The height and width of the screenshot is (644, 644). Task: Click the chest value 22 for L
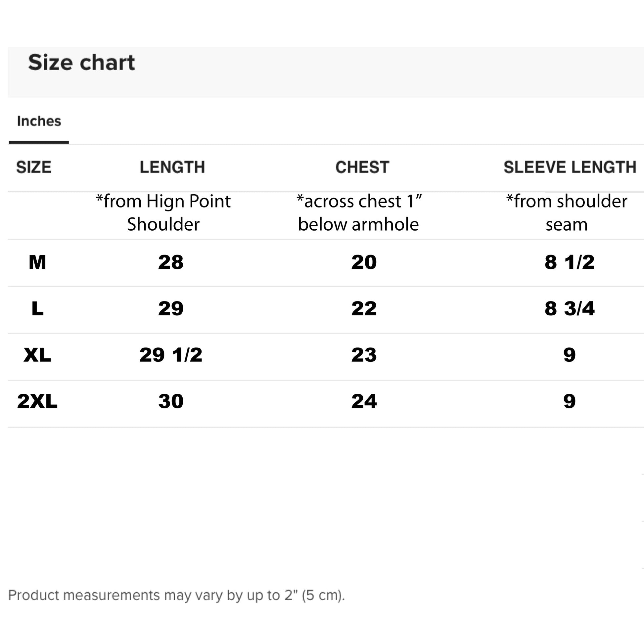[364, 309]
